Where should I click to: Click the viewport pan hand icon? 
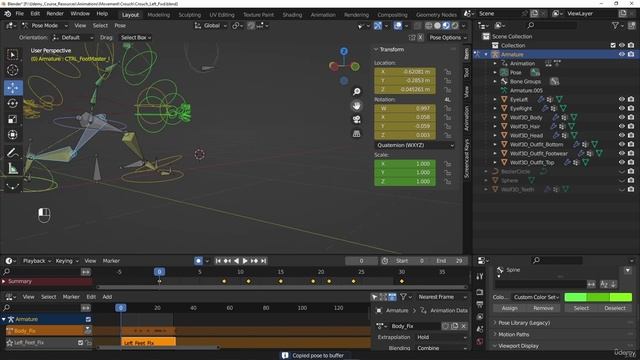(356, 106)
